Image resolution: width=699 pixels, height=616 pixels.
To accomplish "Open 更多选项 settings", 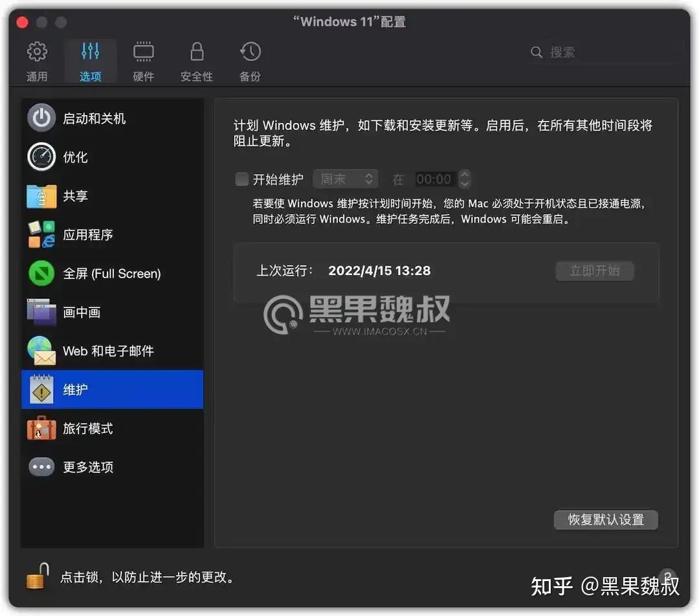I will [x=41, y=467].
